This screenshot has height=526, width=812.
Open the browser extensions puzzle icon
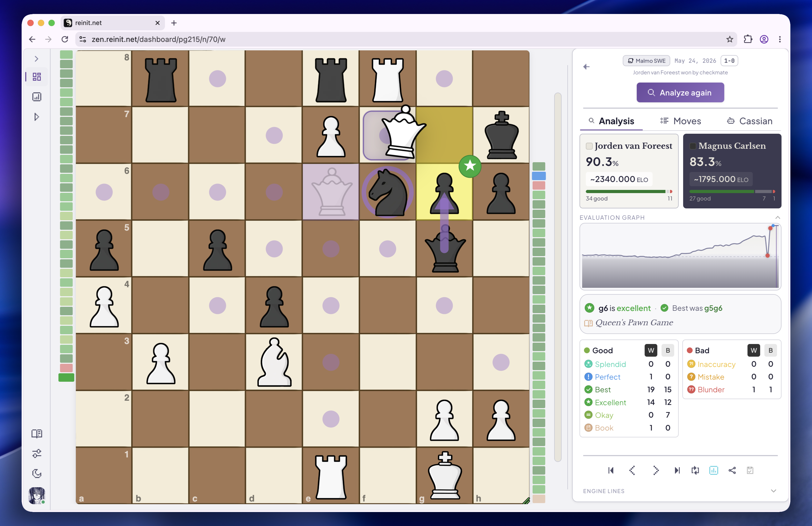click(747, 39)
